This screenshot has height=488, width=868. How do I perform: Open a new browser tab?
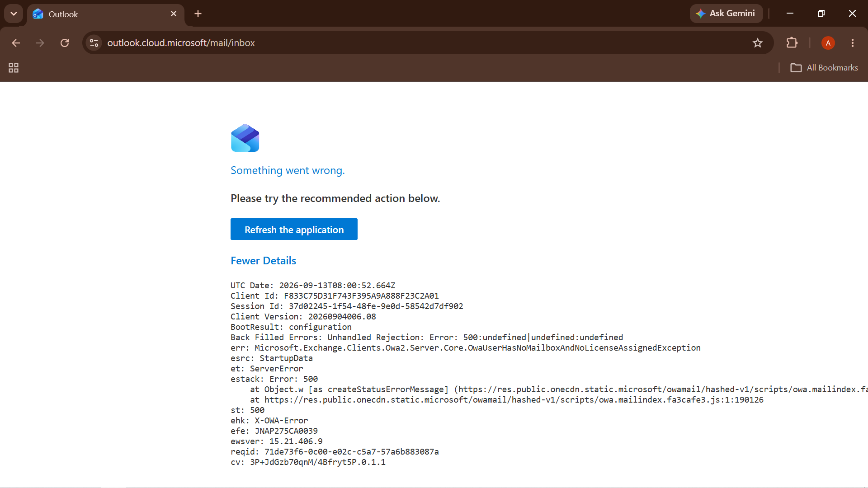198,14
